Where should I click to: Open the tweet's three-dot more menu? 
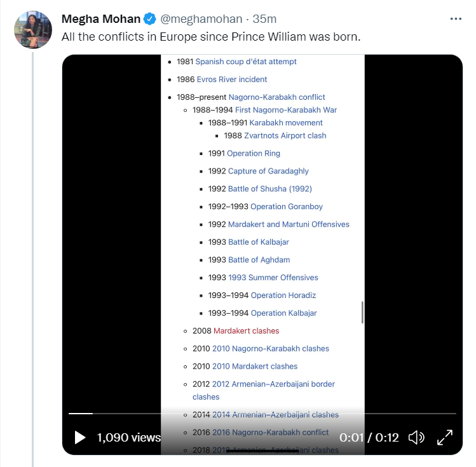click(x=456, y=19)
